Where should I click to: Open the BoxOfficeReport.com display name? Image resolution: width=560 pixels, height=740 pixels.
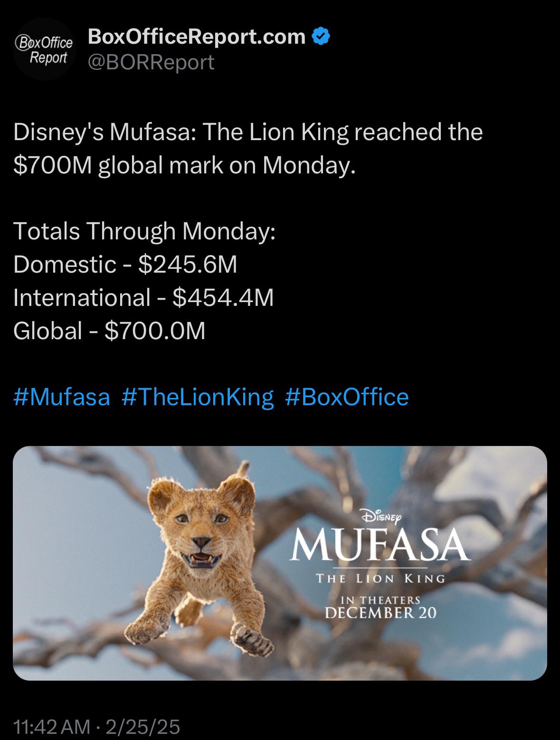coord(197,37)
